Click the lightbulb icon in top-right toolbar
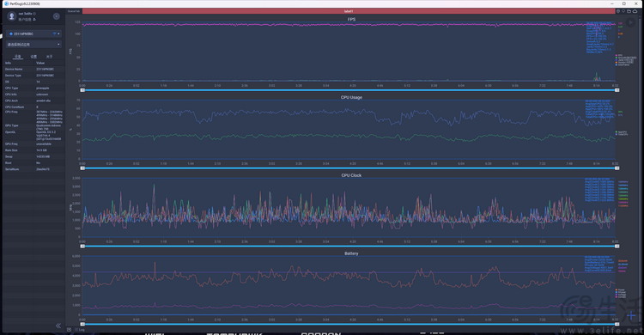This screenshot has width=644, height=335. 623,11
